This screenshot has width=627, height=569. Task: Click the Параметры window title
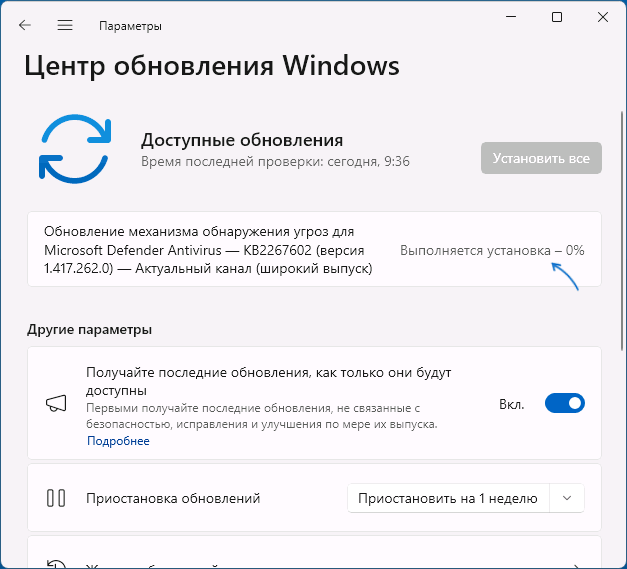pyautogui.click(x=130, y=26)
